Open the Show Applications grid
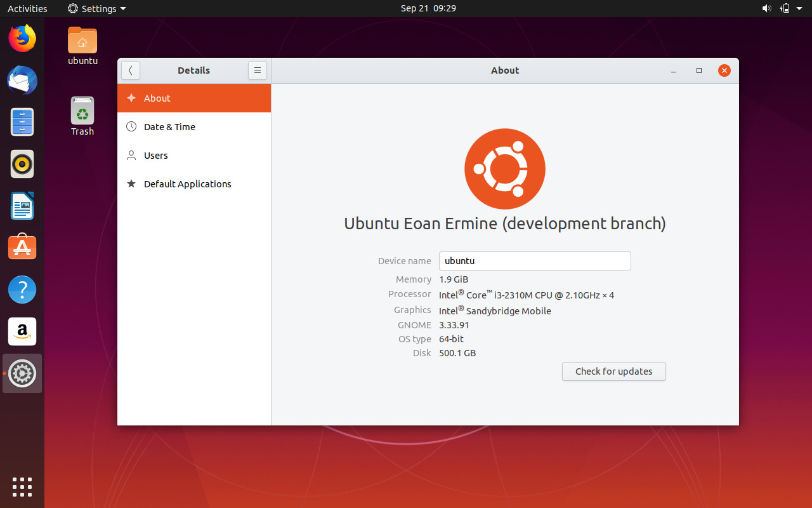Screen dimensions: 812x508 point(22,487)
